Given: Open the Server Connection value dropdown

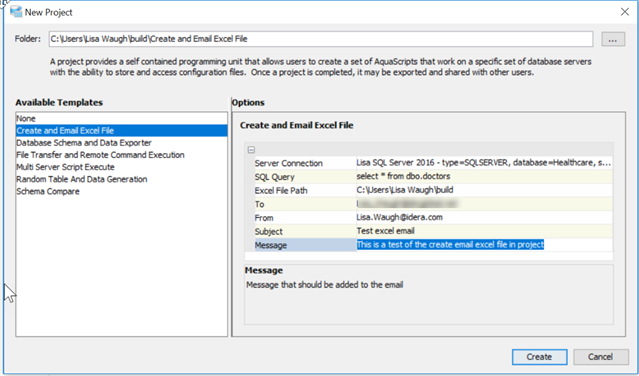Looking at the screenshot, I should click(484, 163).
